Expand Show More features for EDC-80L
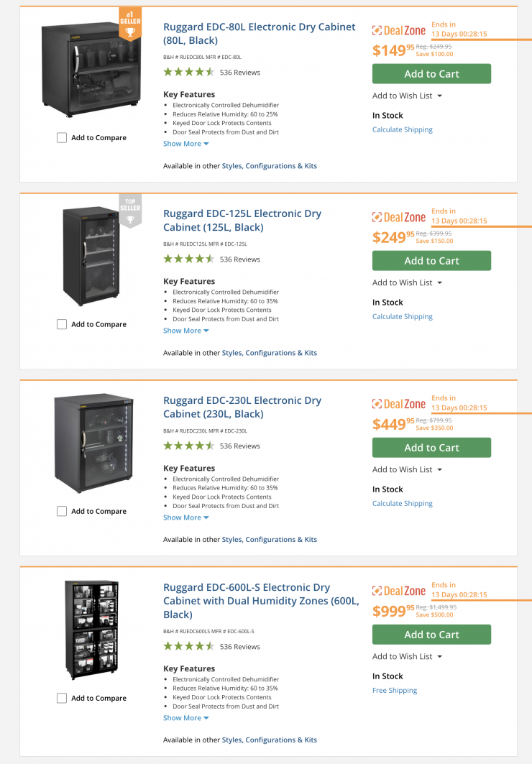Viewport: 532px width, 764px height. coord(185,144)
